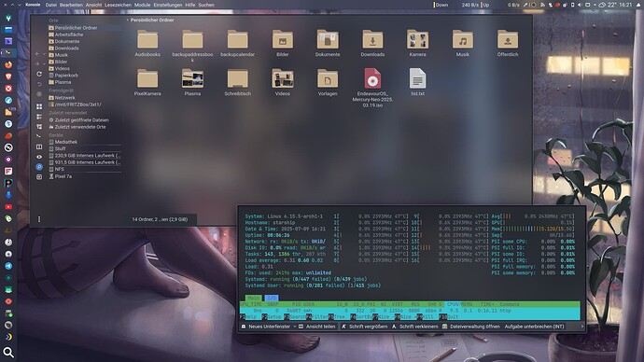Image resolution: width=644 pixels, height=362 pixels.
Task: Click Neues Unterfenster in Konsole
Action: 266,327
